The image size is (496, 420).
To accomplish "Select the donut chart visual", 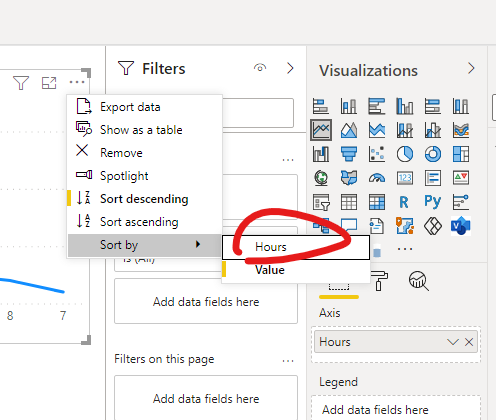I will [x=433, y=154].
